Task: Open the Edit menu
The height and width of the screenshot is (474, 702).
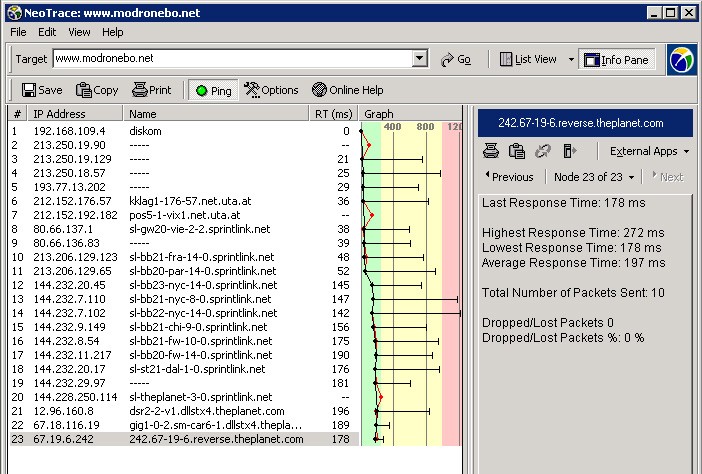Action: [47, 32]
